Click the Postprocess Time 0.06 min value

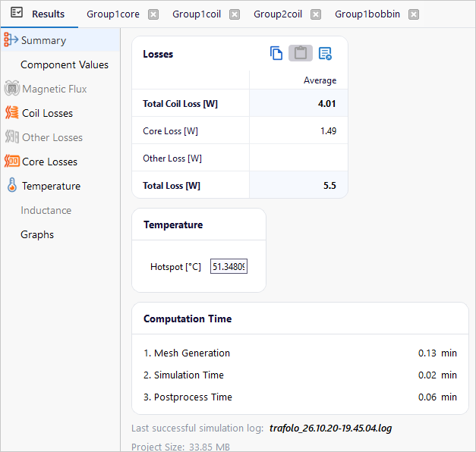pos(437,397)
